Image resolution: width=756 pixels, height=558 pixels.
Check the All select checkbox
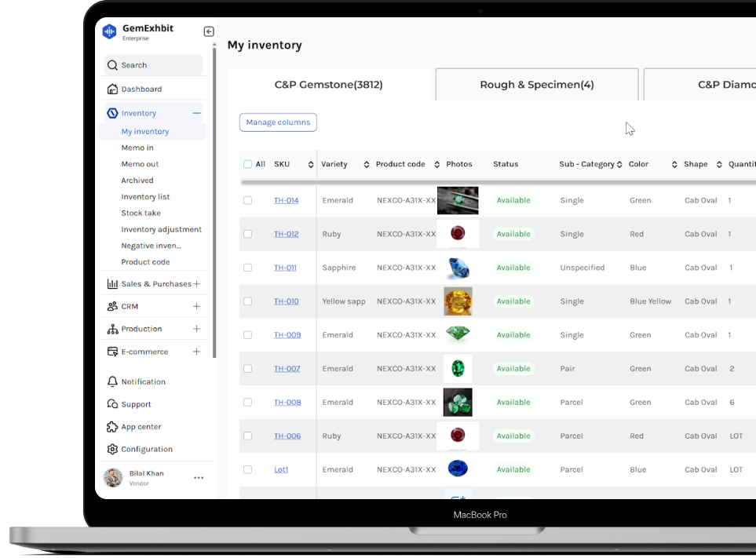point(247,164)
